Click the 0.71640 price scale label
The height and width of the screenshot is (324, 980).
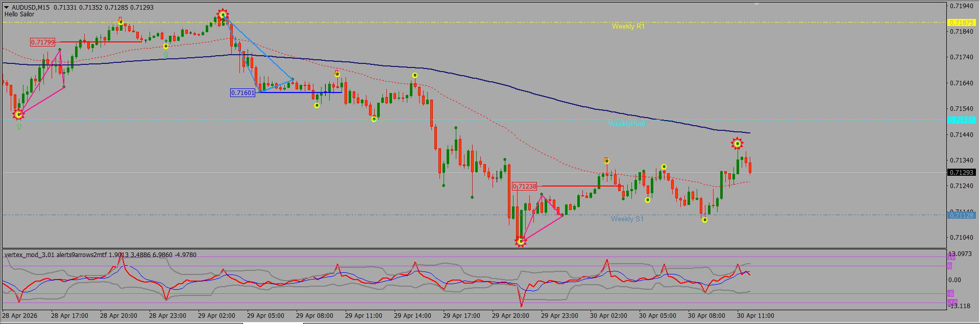[962, 83]
